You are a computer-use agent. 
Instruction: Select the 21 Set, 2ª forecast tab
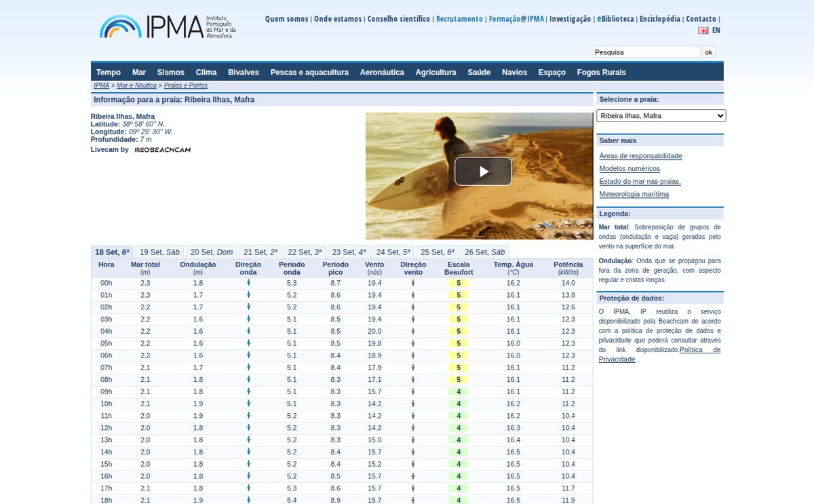pos(261,252)
